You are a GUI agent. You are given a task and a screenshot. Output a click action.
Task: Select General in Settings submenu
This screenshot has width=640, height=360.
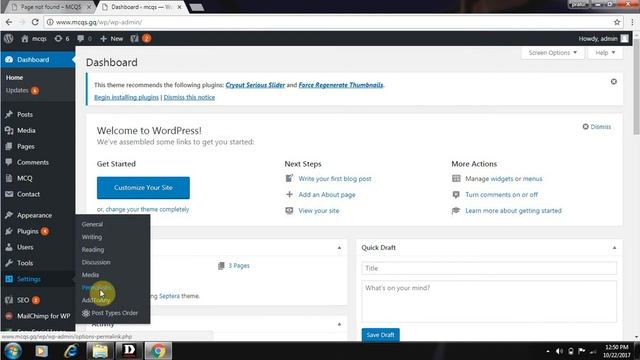(92, 224)
